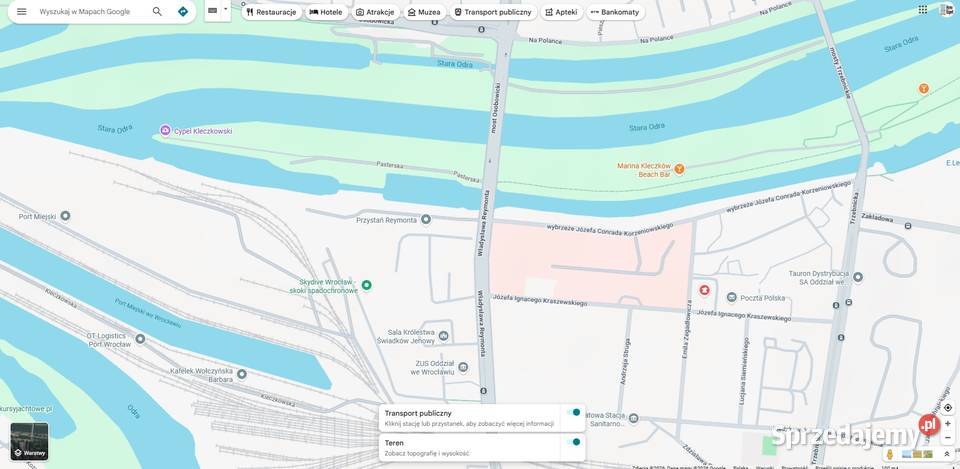
Task: Open the Google apps grid
Action: click(923, 9)
